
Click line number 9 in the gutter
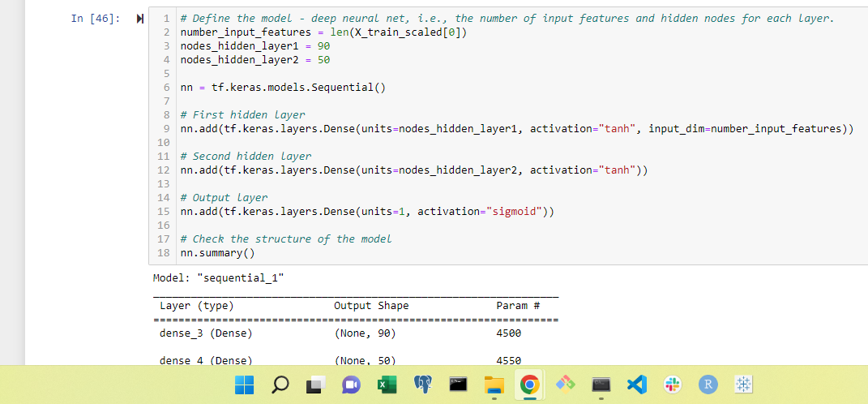pos(166,129)
